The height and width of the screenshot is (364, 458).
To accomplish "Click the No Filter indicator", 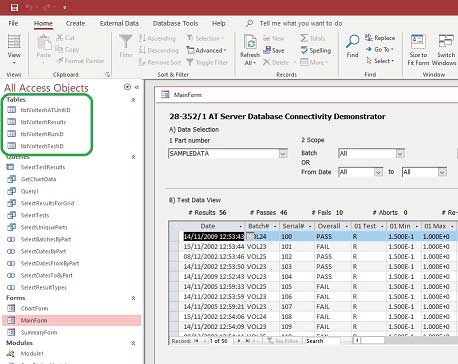I will 282,341.
